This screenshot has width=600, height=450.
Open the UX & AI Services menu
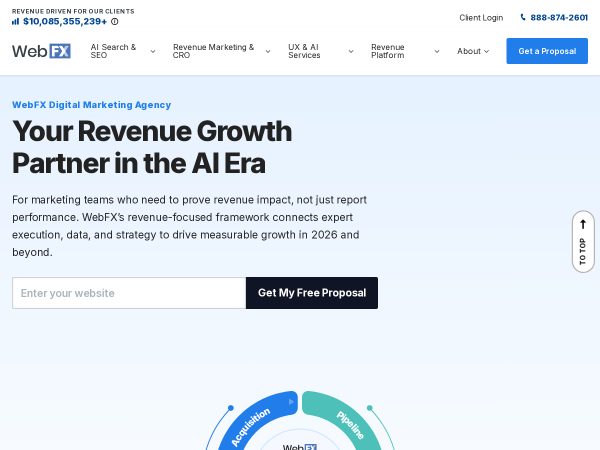(304, 51)
